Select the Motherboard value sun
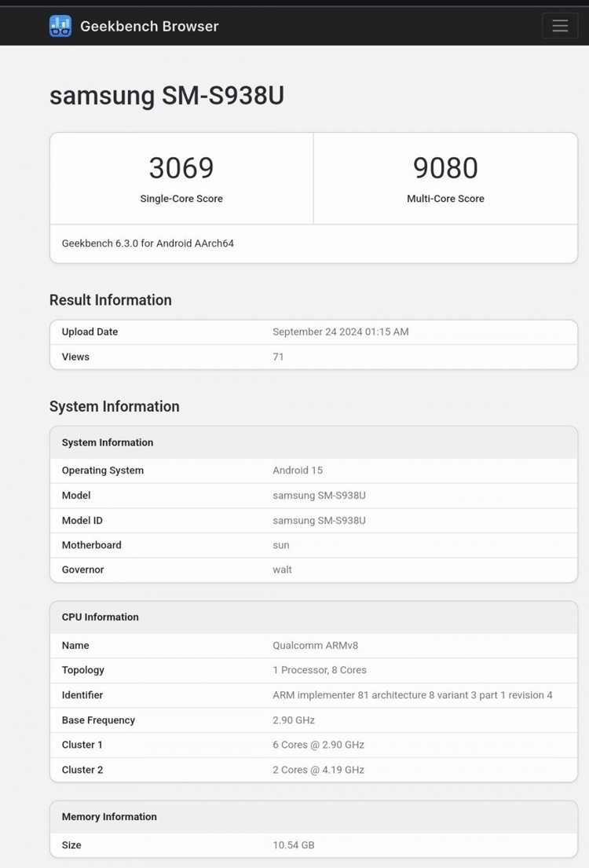Screen dimensions: 589x868 pyautogui.click(x=280, y=545)
